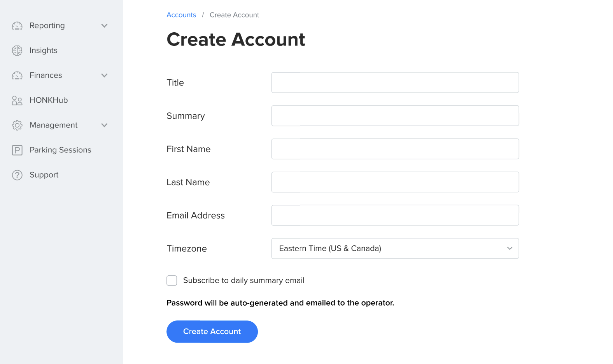The height and width of the screenshot is (364, 613).
Task: Open the Timezone dropdown
Action: (395, 248)
